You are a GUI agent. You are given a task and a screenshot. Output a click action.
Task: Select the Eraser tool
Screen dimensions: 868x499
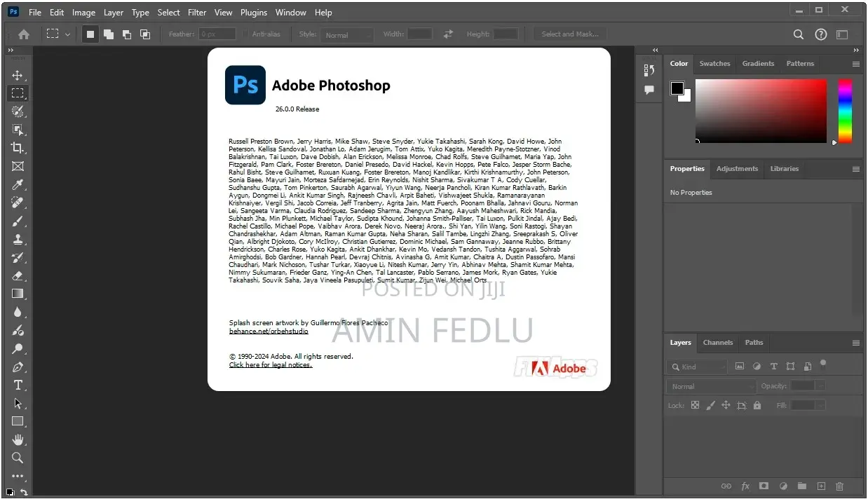(18, 275)
